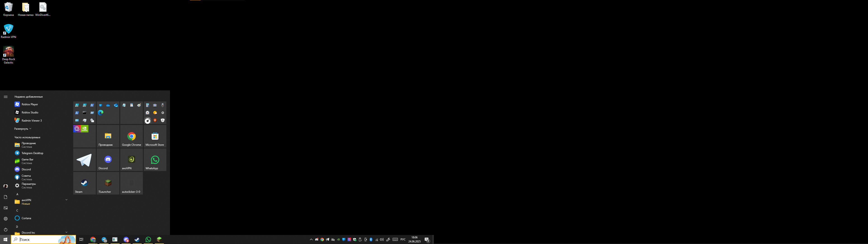Viewport: 868px width, 244px height.
Task: Open Task View on the taskbar
Action: [x=81, y=240]
